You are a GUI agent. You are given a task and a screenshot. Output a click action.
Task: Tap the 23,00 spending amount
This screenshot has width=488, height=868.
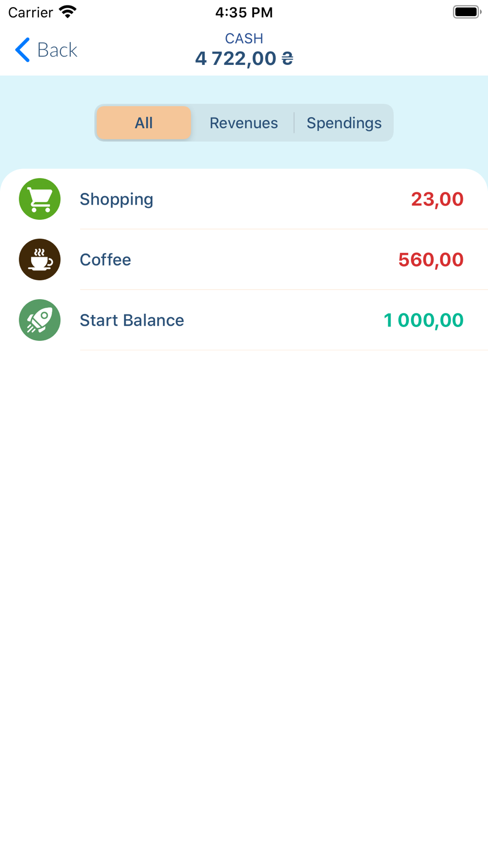(x=437, y=199)
